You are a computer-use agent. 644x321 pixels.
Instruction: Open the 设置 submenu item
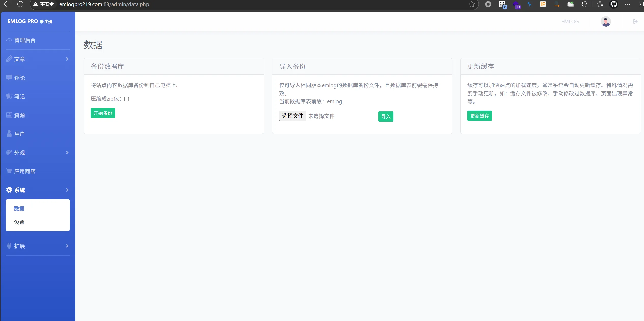click(19, 222)
